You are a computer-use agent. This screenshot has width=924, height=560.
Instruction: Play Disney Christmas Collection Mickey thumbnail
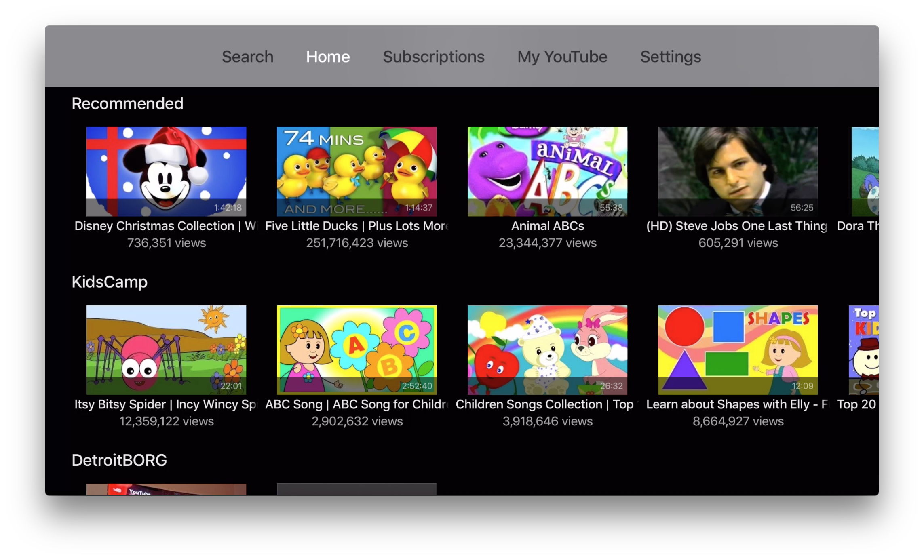click(166, 171)
